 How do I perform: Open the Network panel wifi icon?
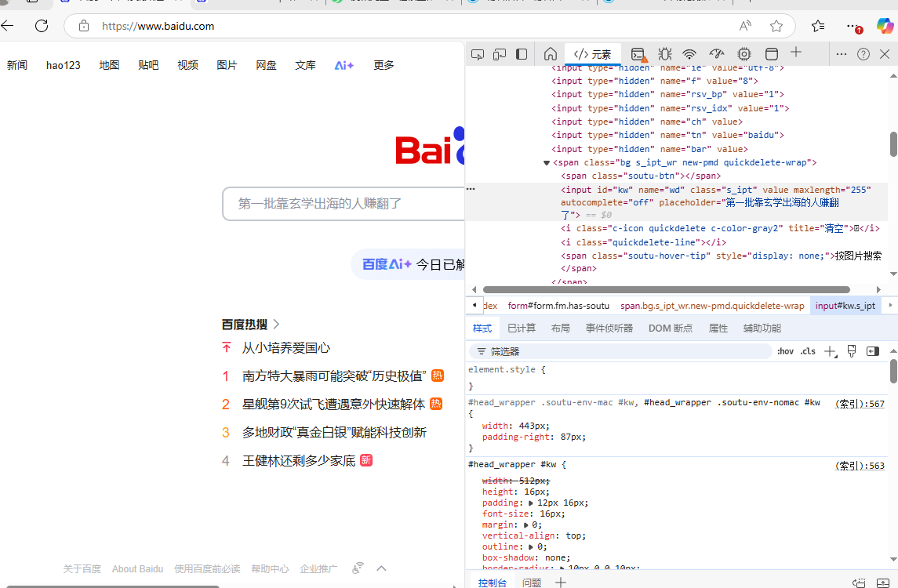point(689,54)
